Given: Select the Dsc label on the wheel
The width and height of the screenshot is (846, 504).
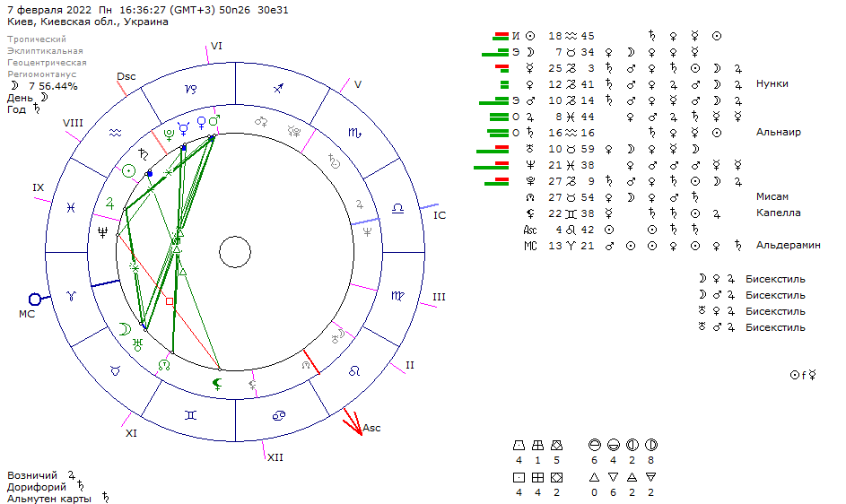Looking at the screenshot, I should (126, 76).
